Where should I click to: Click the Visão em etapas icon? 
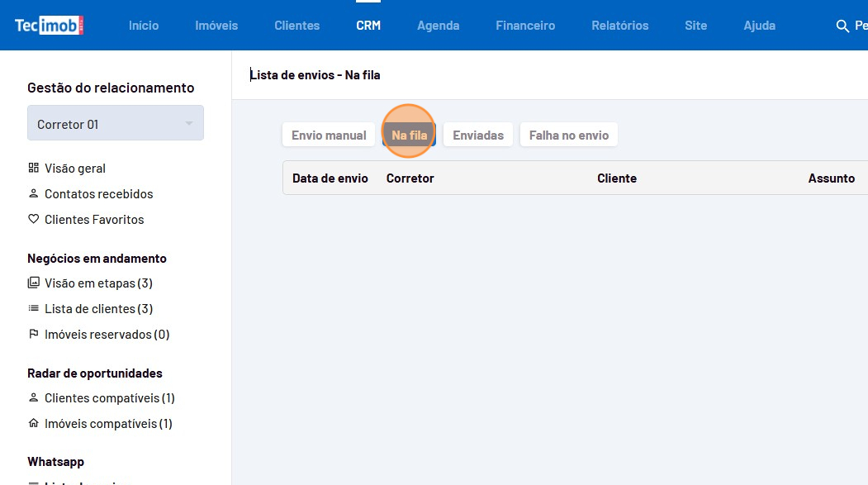(33, 283)
